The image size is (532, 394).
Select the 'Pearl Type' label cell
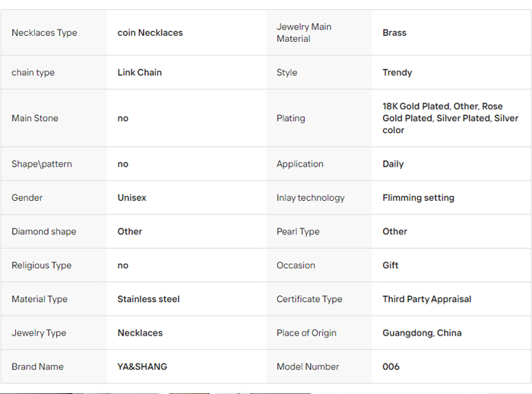(x=298, y=232)
